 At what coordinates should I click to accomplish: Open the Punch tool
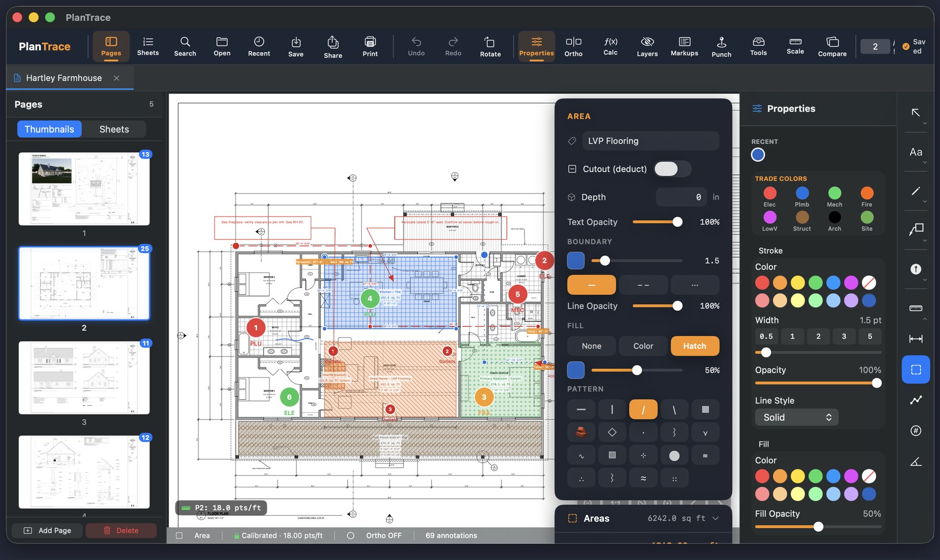721,46
